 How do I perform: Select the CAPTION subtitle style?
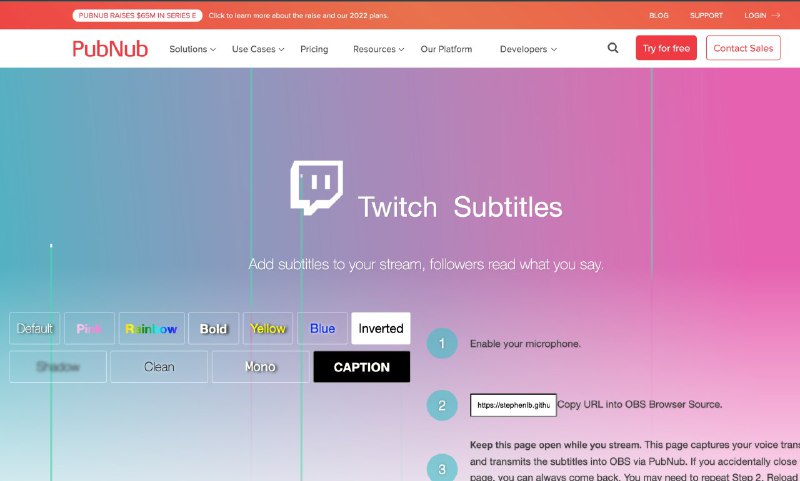[x=362, y=367]
